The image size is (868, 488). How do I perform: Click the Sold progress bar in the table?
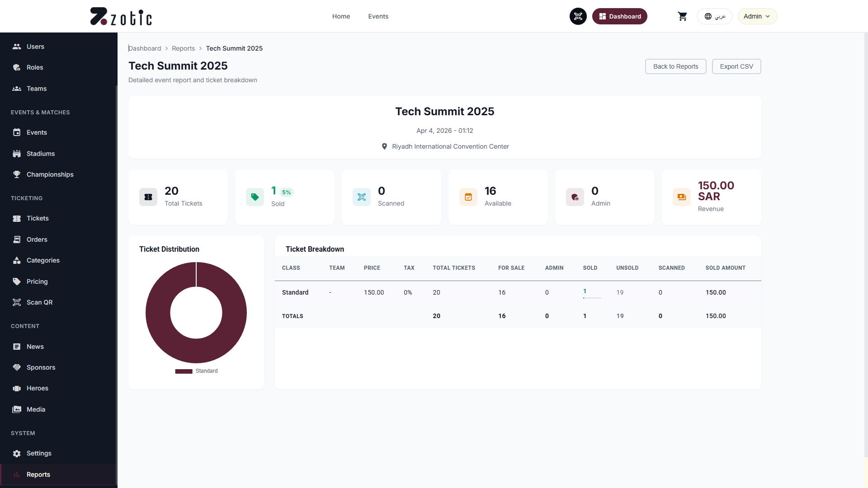pos(592,298)
